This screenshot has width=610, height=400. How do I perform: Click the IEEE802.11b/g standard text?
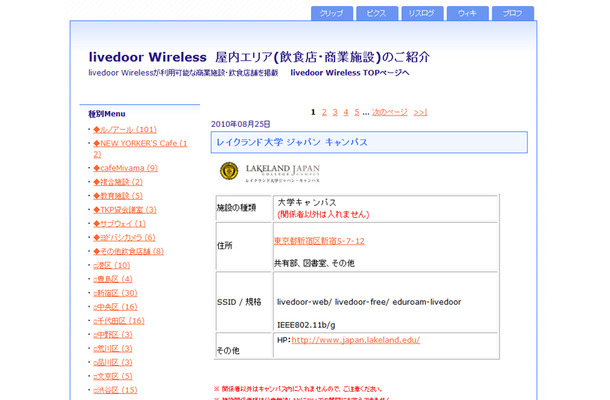306,325
